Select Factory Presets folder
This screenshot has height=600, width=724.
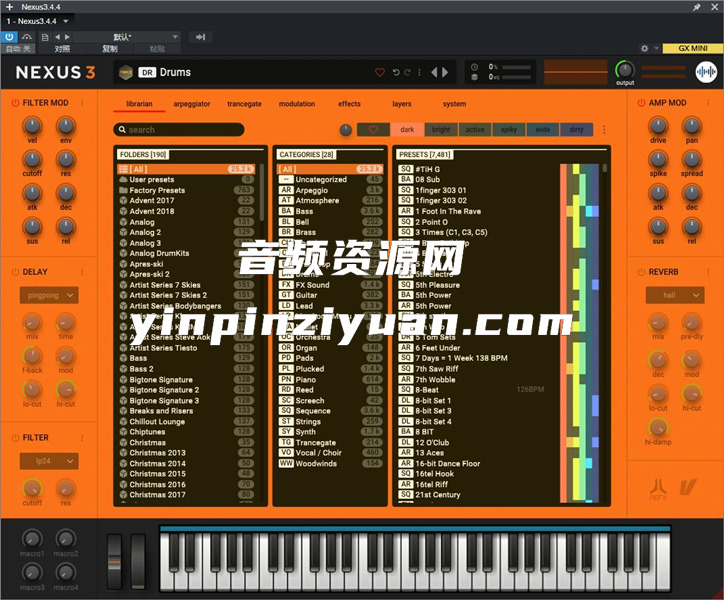point(187,190)
